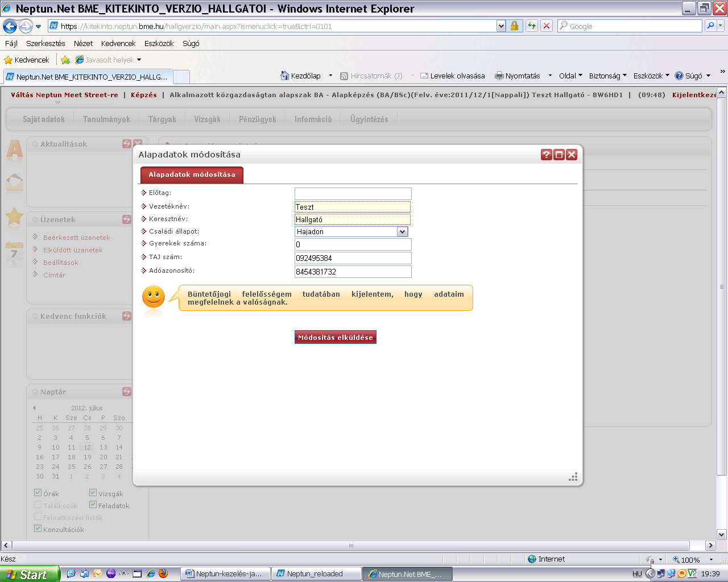Open the Kezdőlap home icon

pyautogui.click(x=285, y=76)
